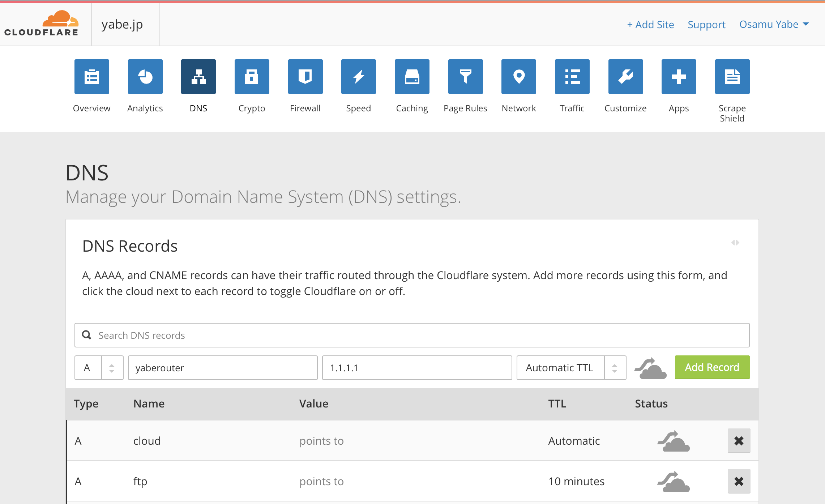Click the cloud record name

point(147,441)
